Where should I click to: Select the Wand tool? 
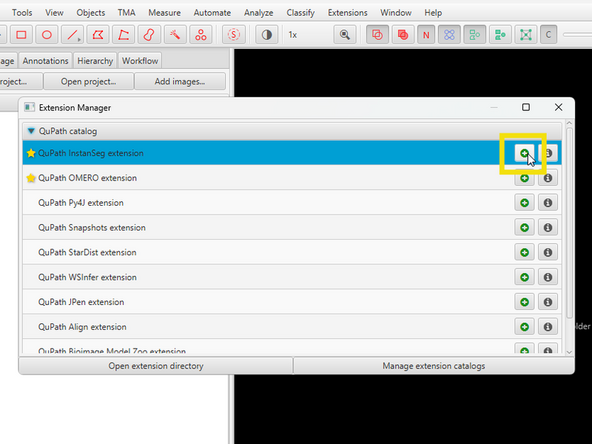click(175, 35)
